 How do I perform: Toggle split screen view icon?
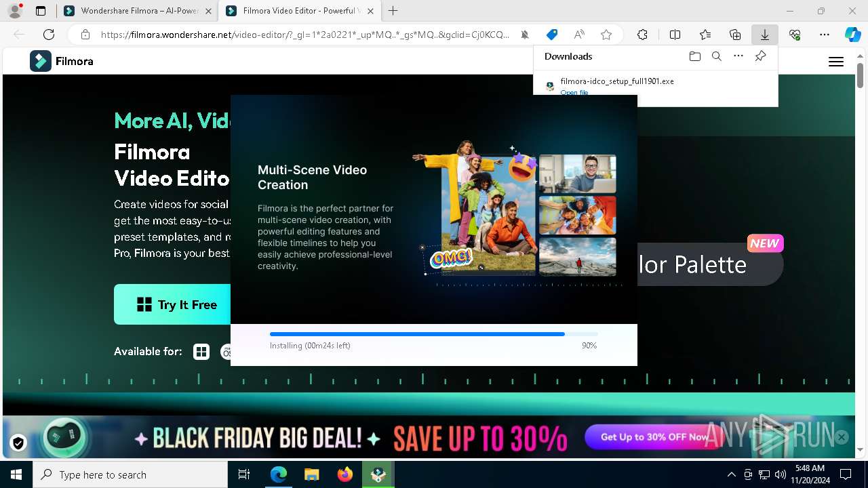[675, 35]
